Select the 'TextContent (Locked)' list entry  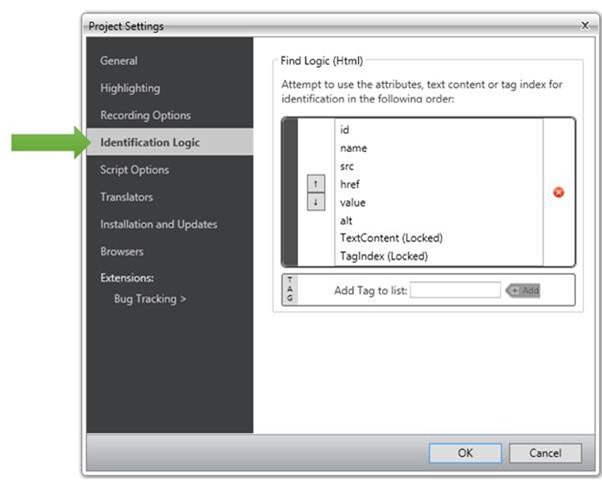391,238
